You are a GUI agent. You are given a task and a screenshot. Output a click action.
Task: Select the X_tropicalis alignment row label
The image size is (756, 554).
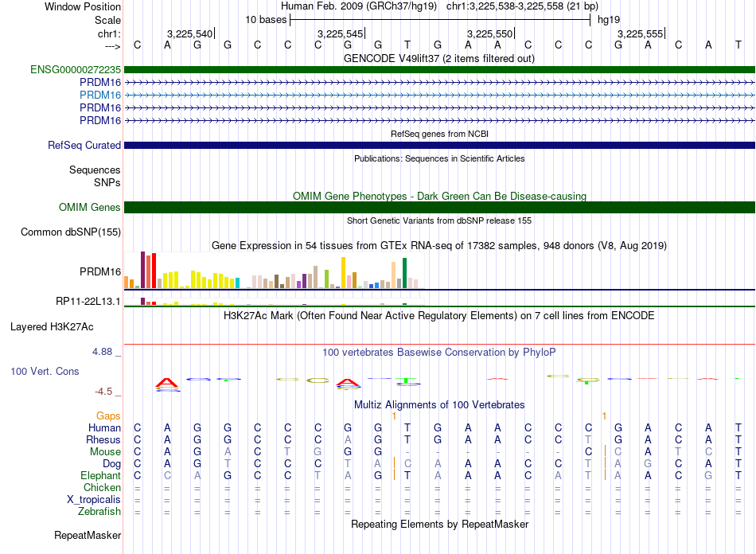(94, 500)
